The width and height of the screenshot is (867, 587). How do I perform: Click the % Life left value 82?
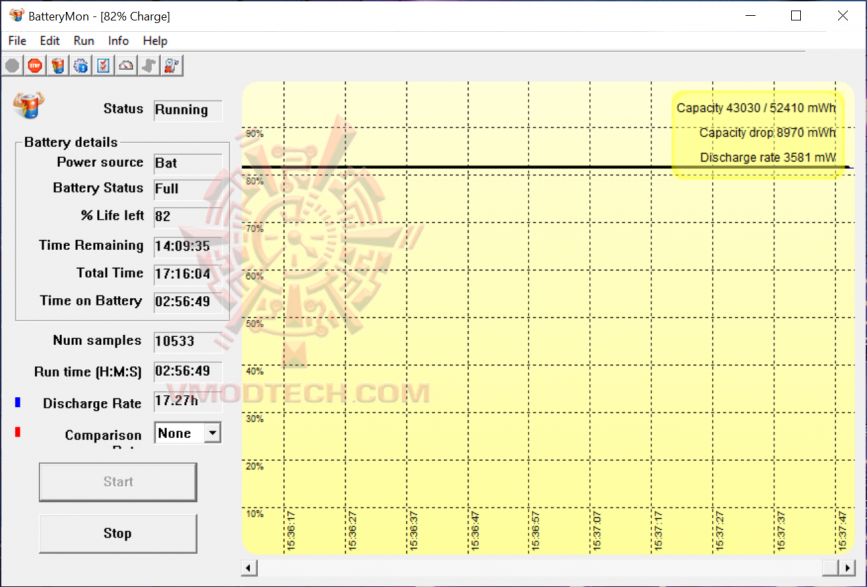188,216
